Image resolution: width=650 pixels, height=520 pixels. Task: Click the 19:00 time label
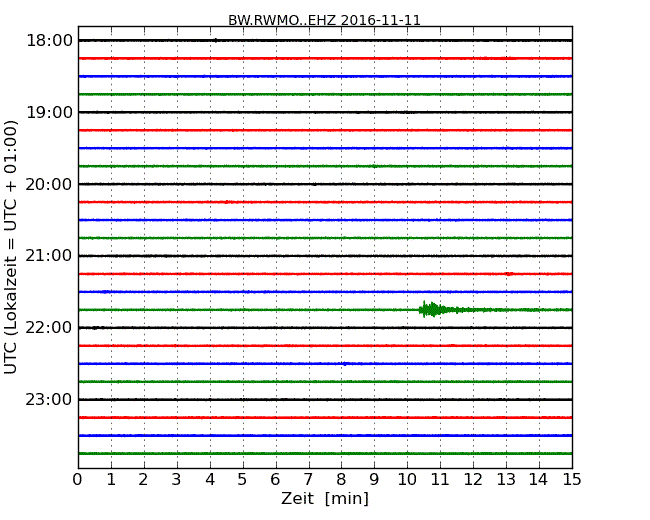49,112
